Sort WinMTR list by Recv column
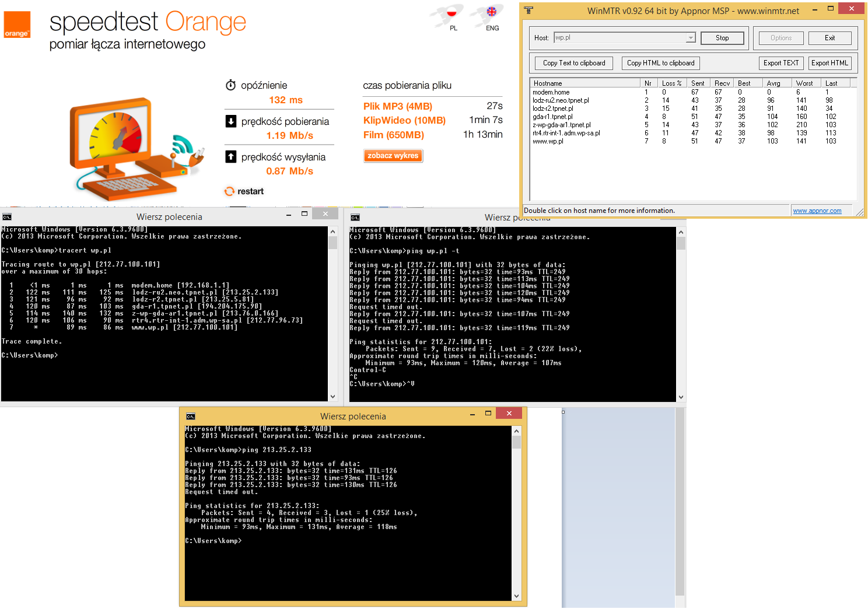This screenshot has height=609, width=868. pyautogui.click(x=722, y=83)
